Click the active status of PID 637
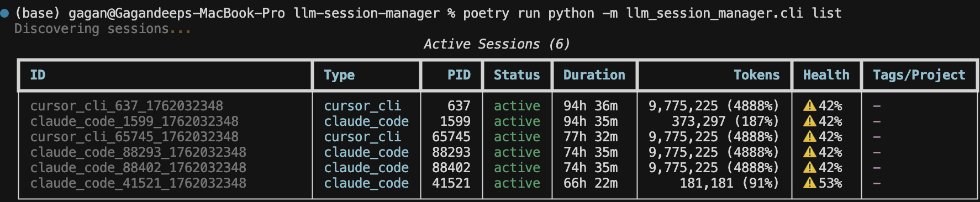 [x=517, y=105]
